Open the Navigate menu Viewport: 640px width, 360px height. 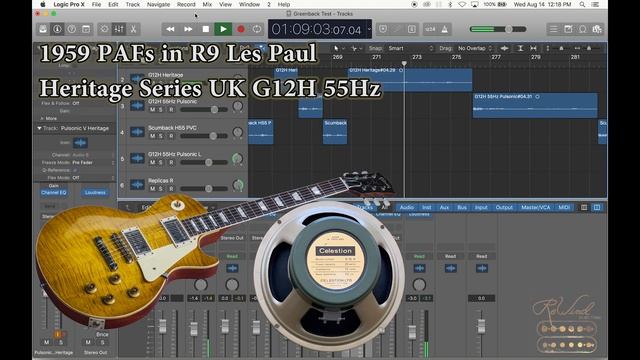tap(158, 4)
